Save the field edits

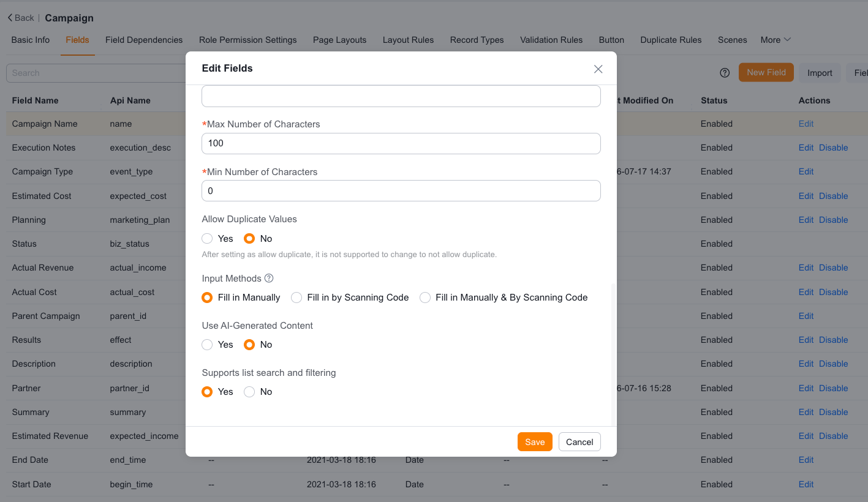[x=535, y=442]
